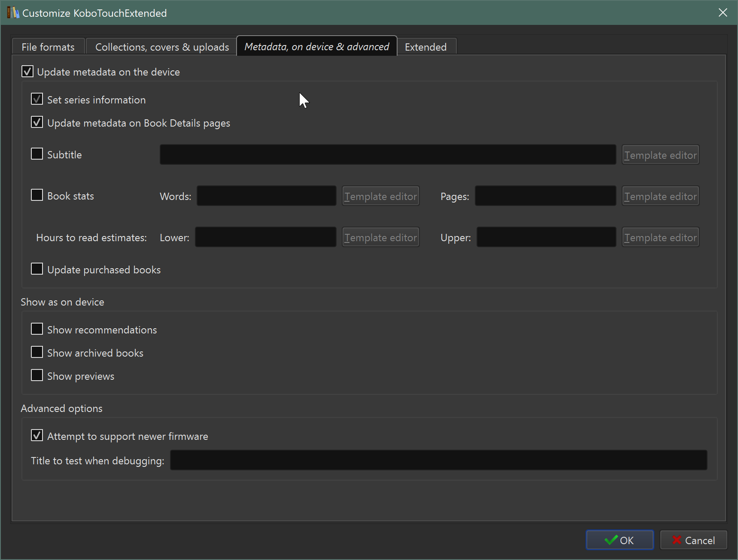Click the Pages template input field
738x560 pixels.
point(546,196)
